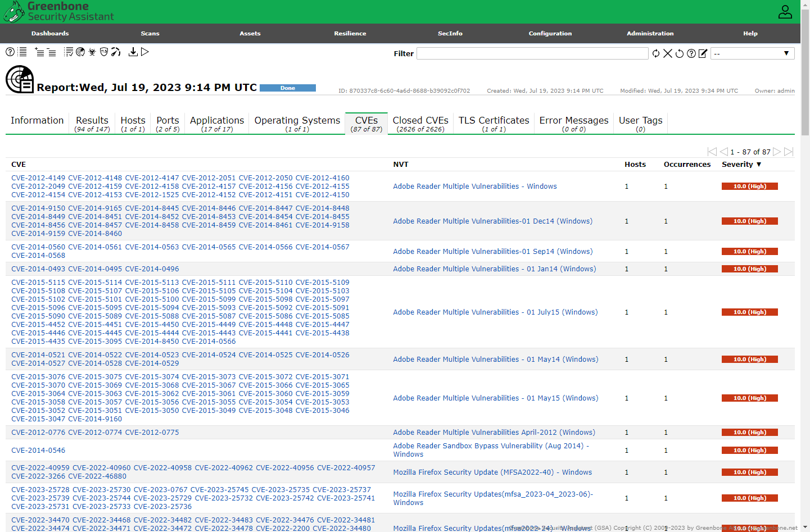Sort by Occurrences column header
Viewport: 810px width, 532px height.
click(687, 165)
